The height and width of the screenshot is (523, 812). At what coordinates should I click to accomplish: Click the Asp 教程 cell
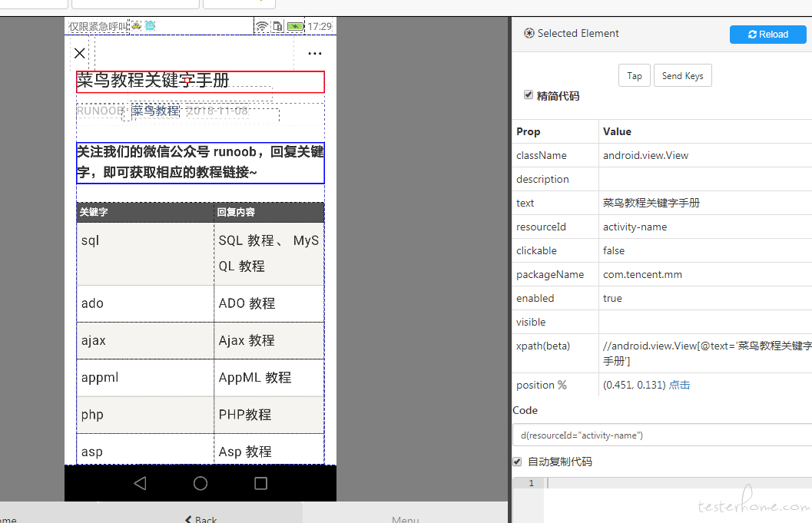(x=270, y=449)
